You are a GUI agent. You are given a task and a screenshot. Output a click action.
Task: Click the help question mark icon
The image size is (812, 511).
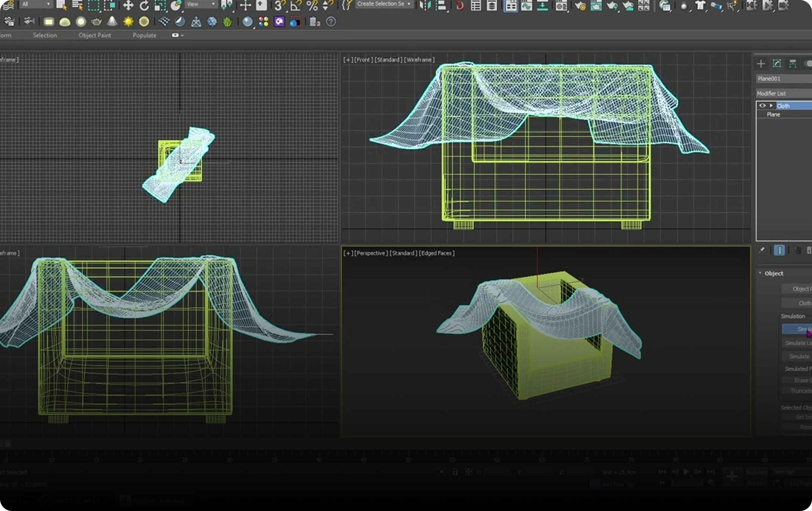point(331,22)
